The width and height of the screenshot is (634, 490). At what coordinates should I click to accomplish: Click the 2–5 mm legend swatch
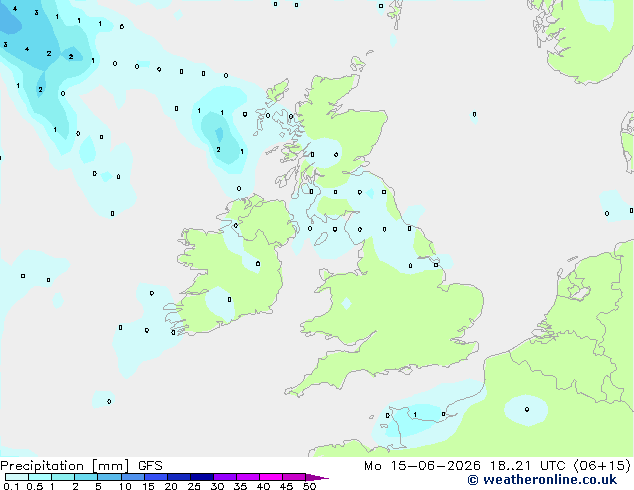(x=86, y=477)
